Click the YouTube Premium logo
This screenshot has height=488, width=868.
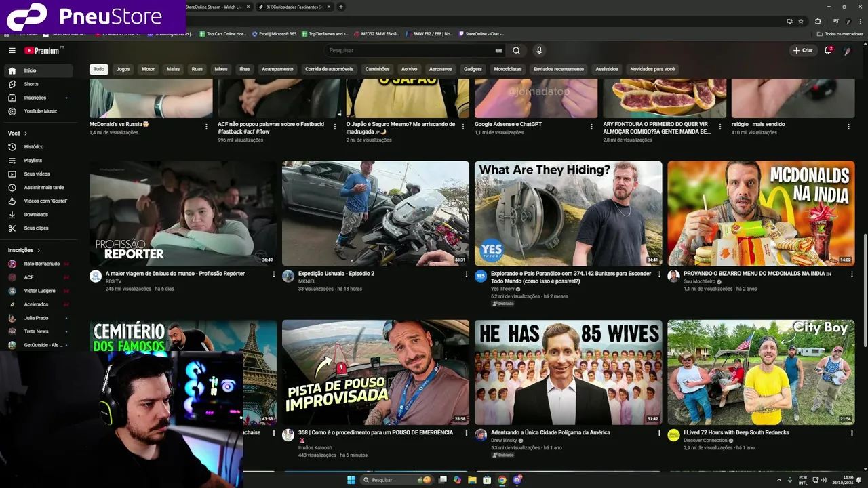tap(43, 50)
